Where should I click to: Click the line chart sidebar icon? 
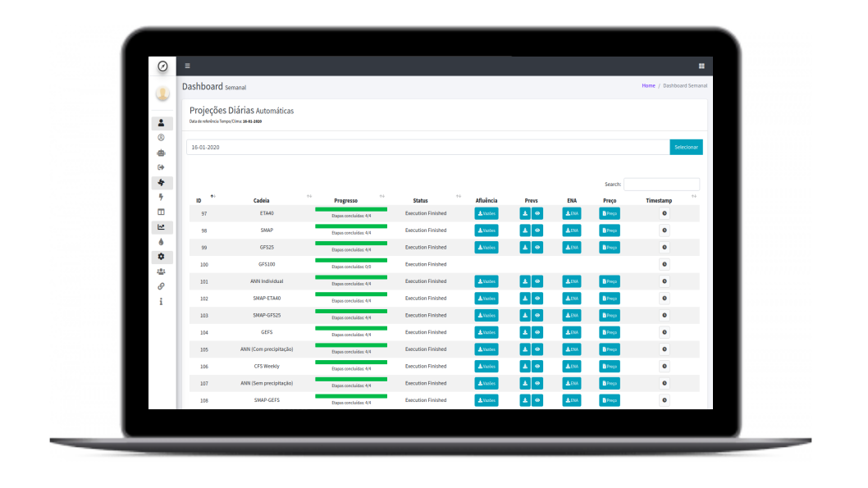(x=162, y=227)
